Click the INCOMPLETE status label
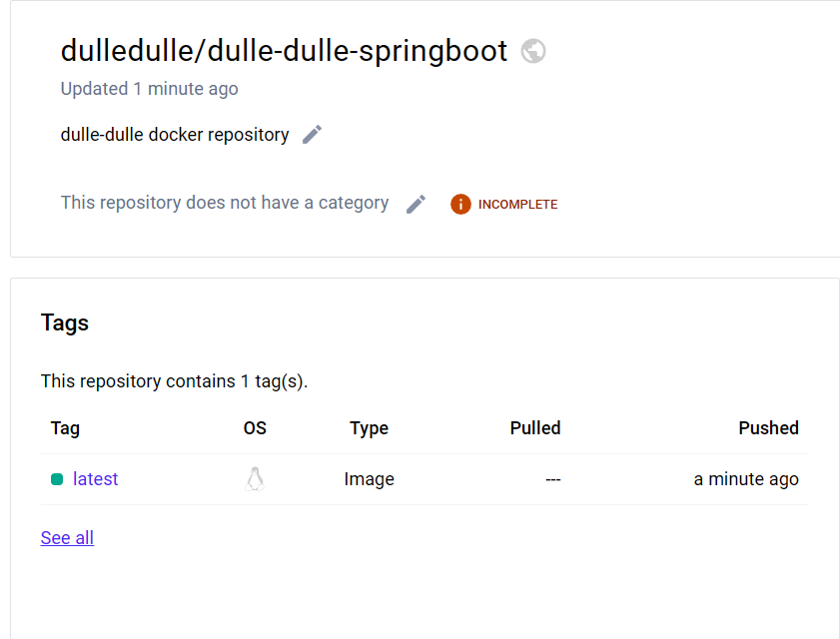 coord(517,204)
